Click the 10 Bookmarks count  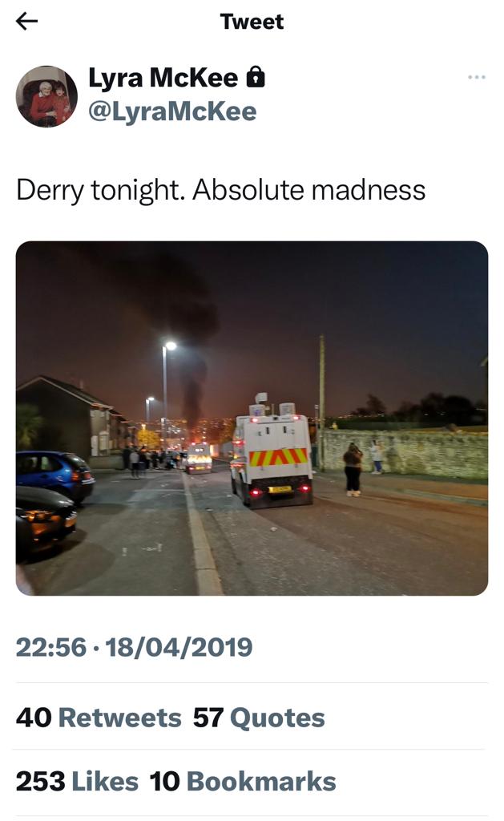click(x=242, y=781)
